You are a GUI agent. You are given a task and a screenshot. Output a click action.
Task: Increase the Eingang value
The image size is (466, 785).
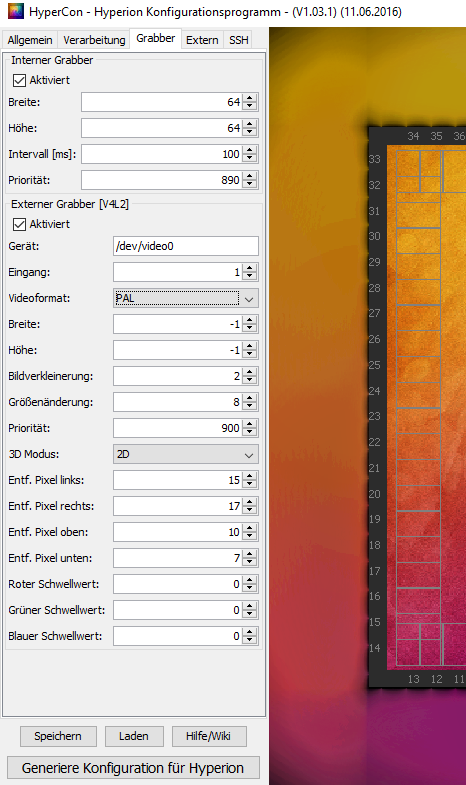coord(250,268)
